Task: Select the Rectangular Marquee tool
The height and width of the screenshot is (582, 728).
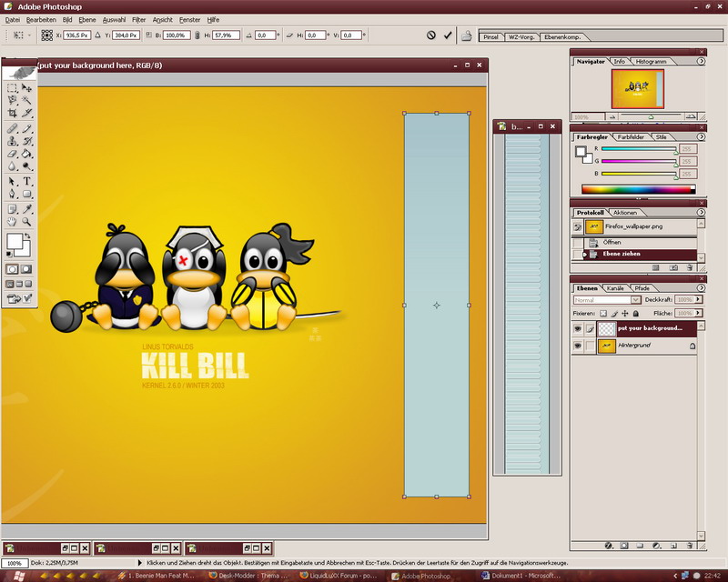Action: click(x=13, y=88)
